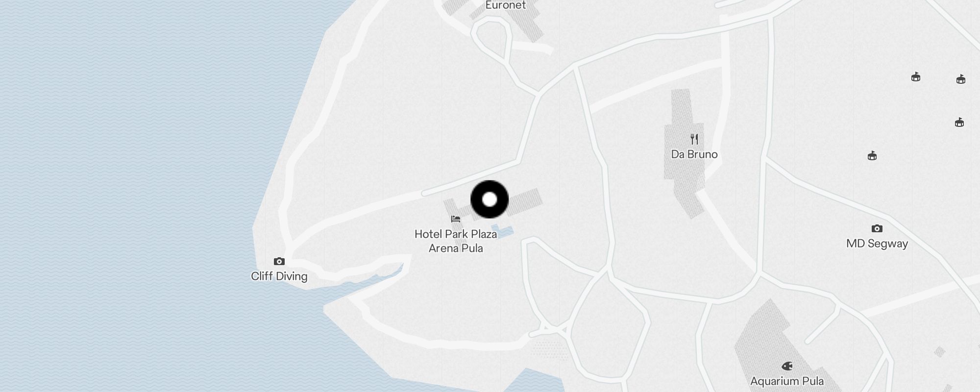
Task: Select the MD Segway text label
Action: (877, 244)
